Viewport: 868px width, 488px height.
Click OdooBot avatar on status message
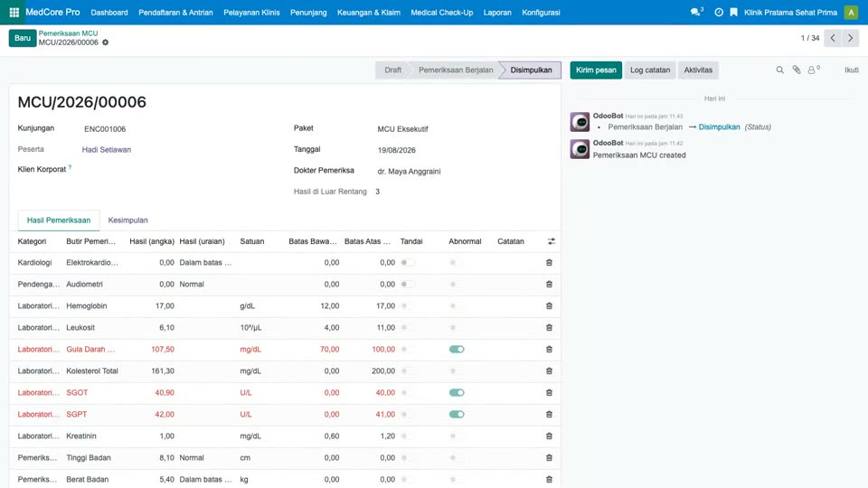(x=580, y=122)
